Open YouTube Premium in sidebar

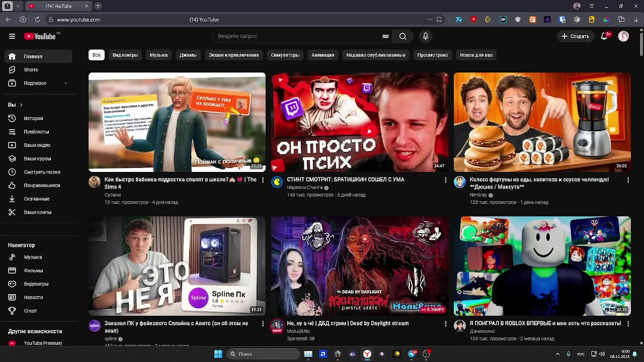38,343
